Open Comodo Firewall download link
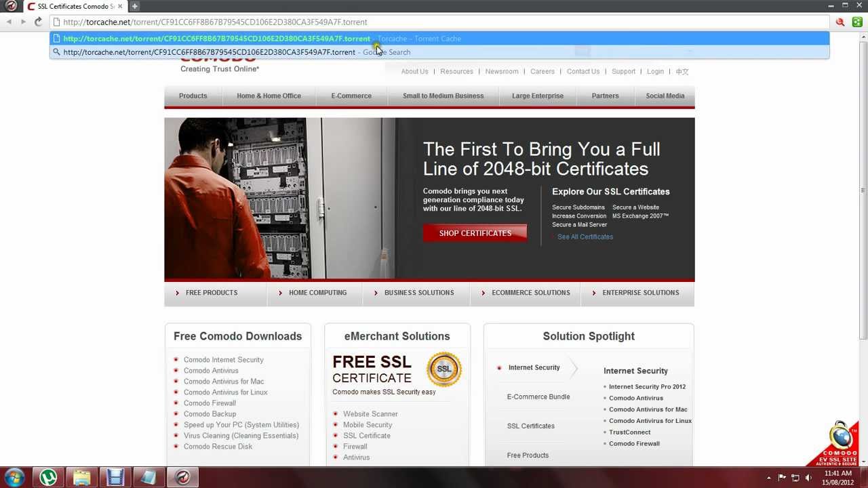The image size is (868, 488). 210,403
